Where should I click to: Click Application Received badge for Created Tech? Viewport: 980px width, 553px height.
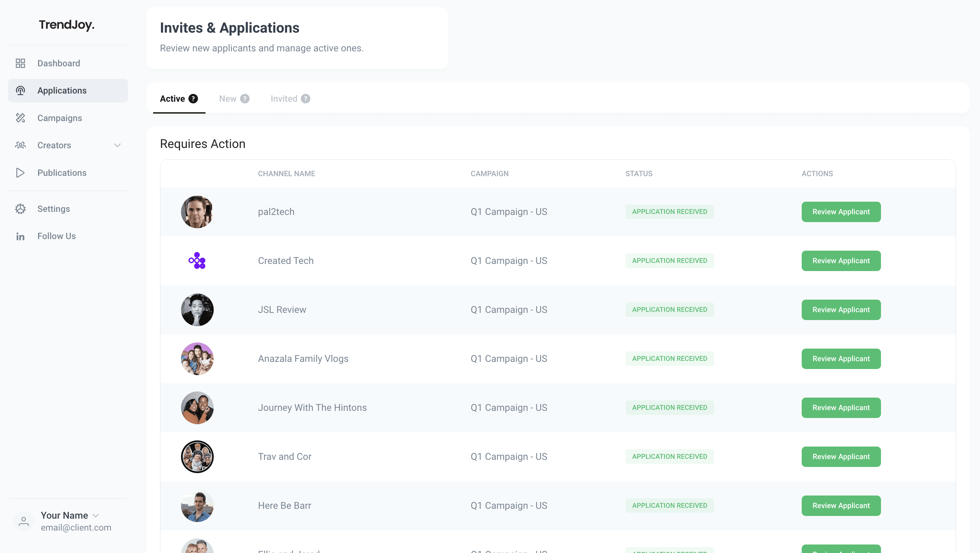(670, 261)
